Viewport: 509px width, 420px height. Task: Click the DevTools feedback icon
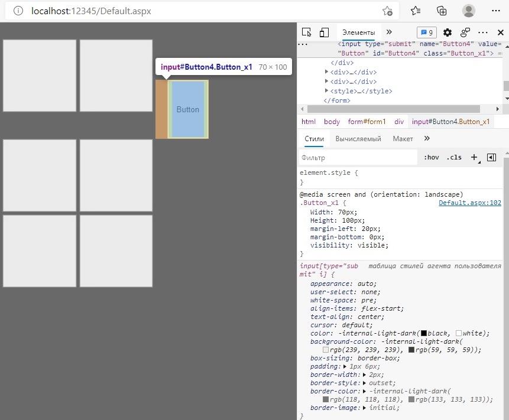click(465, 32)
